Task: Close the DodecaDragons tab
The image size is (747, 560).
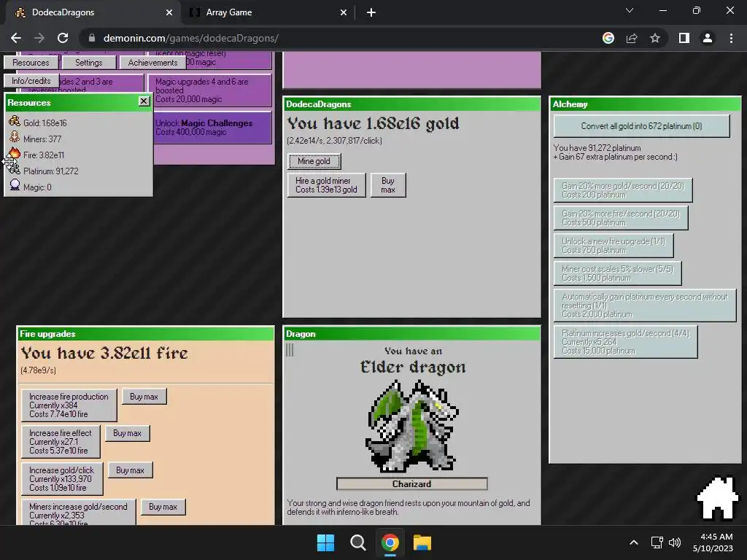Action: [169, 12]
